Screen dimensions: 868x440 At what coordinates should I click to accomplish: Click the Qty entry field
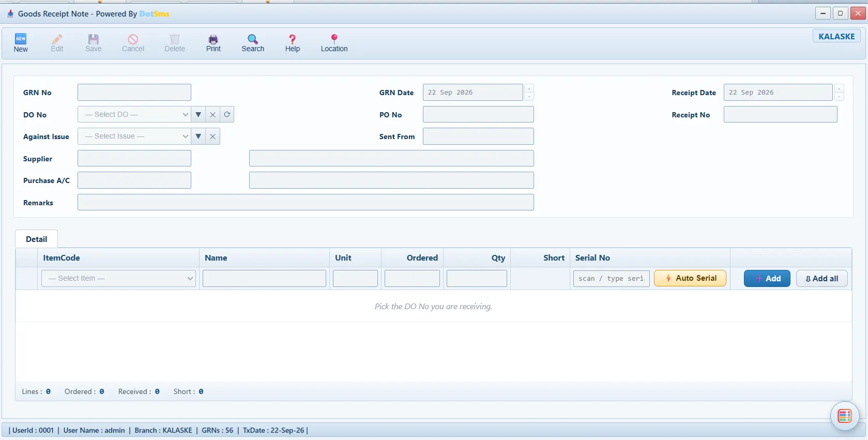[477, 278]
